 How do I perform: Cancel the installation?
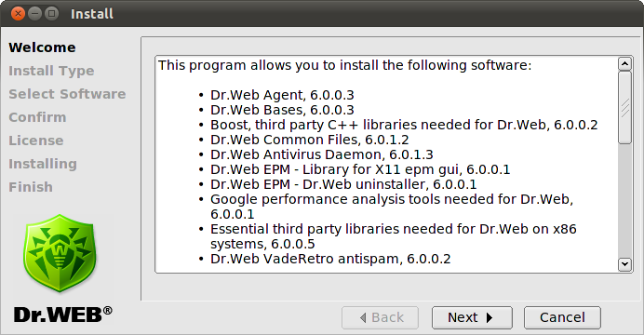pyautogui.click(x=562, y=317)
